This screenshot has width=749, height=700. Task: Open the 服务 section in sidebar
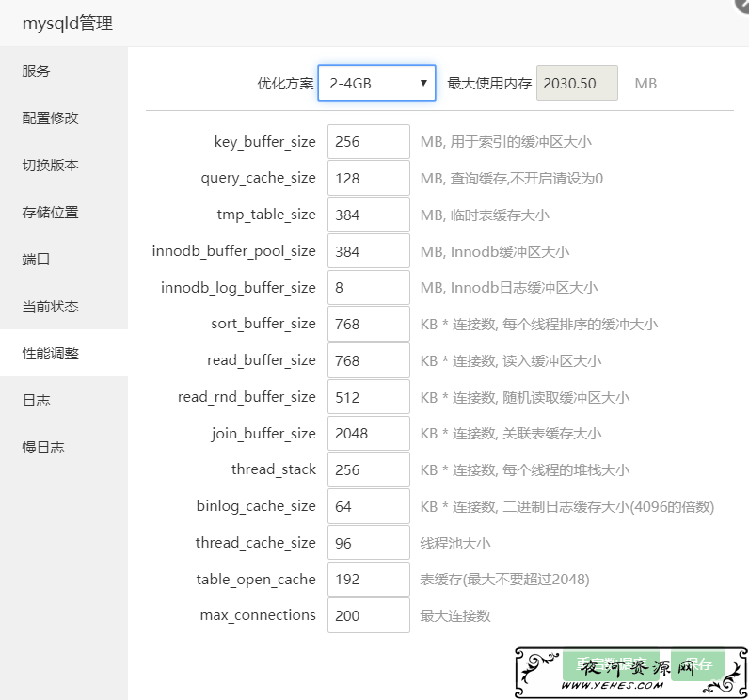tap(64, 72)
